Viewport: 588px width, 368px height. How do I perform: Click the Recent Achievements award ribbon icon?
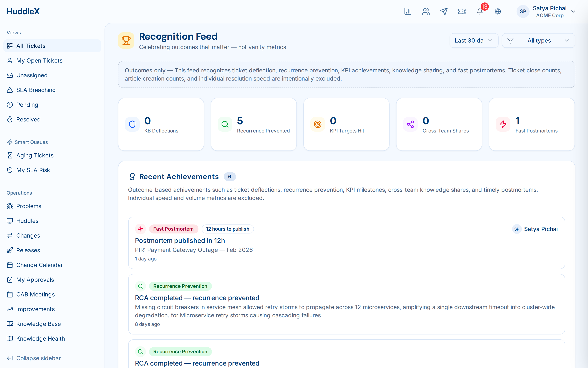tap(132, 177)
